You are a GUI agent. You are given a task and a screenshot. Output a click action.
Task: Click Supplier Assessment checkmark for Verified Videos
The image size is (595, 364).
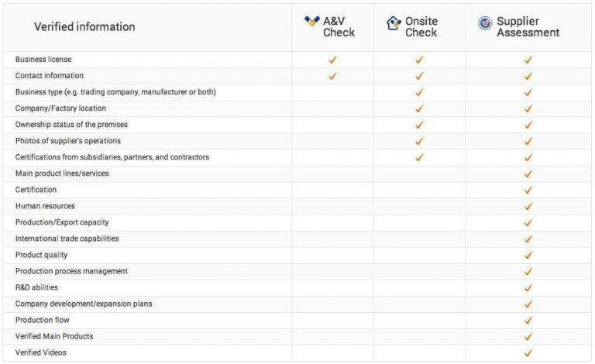click(528, 353)
